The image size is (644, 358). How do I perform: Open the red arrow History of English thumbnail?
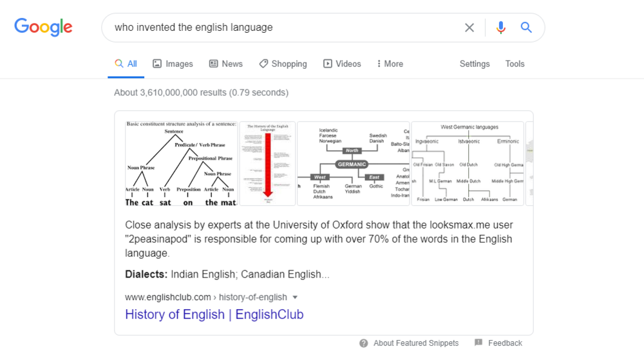[x=267, y=164]
